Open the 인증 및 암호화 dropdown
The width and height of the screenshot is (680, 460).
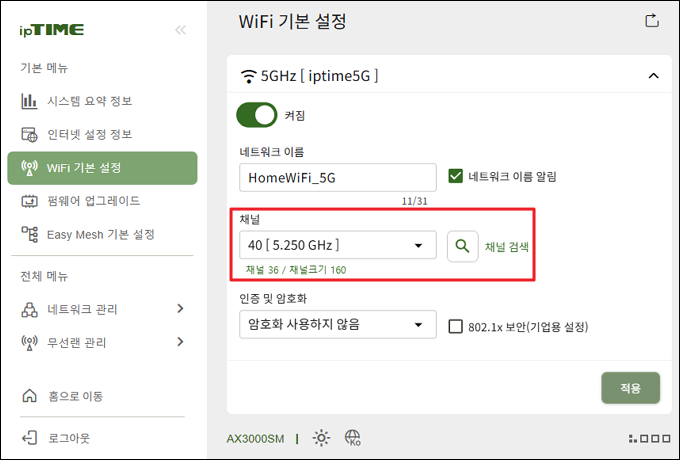[338, 324]
